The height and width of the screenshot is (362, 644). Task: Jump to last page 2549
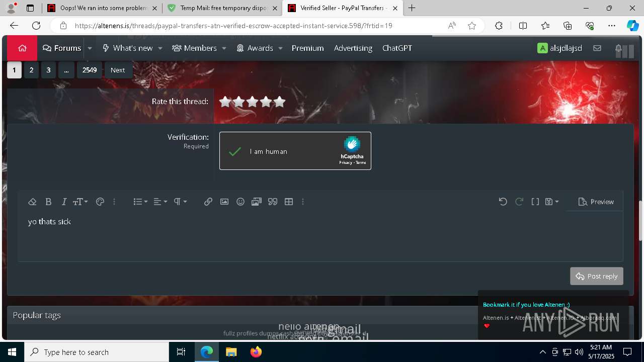click(x=90, y=70)
